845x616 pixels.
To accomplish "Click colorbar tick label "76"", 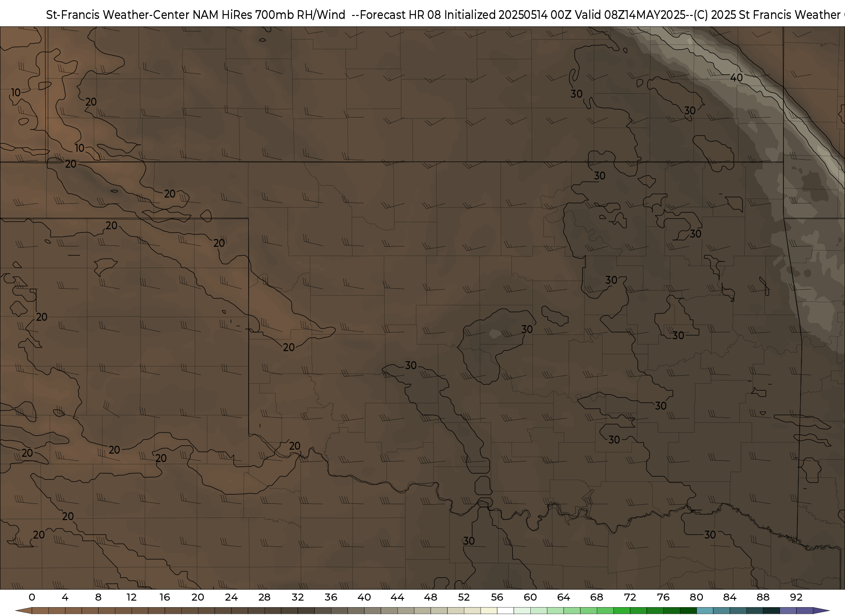I will (x=663, y=598).
